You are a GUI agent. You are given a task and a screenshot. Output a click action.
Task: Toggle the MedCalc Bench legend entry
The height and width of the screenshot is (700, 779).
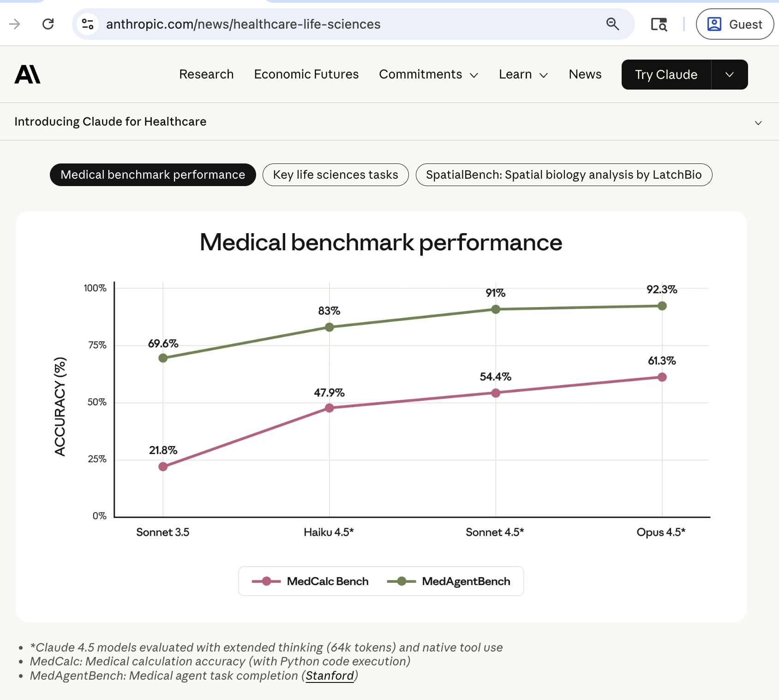point(310,581)
